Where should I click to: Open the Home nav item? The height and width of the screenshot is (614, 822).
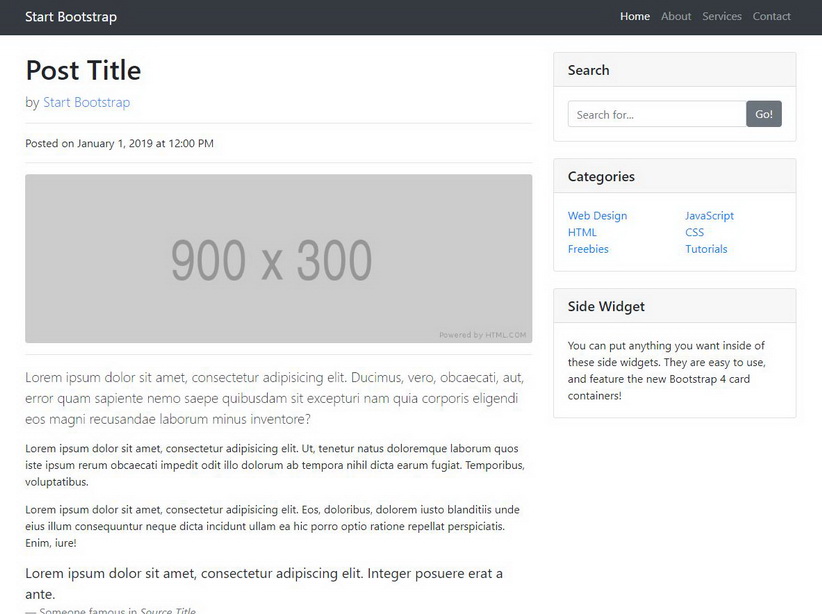tap(634, 17)
